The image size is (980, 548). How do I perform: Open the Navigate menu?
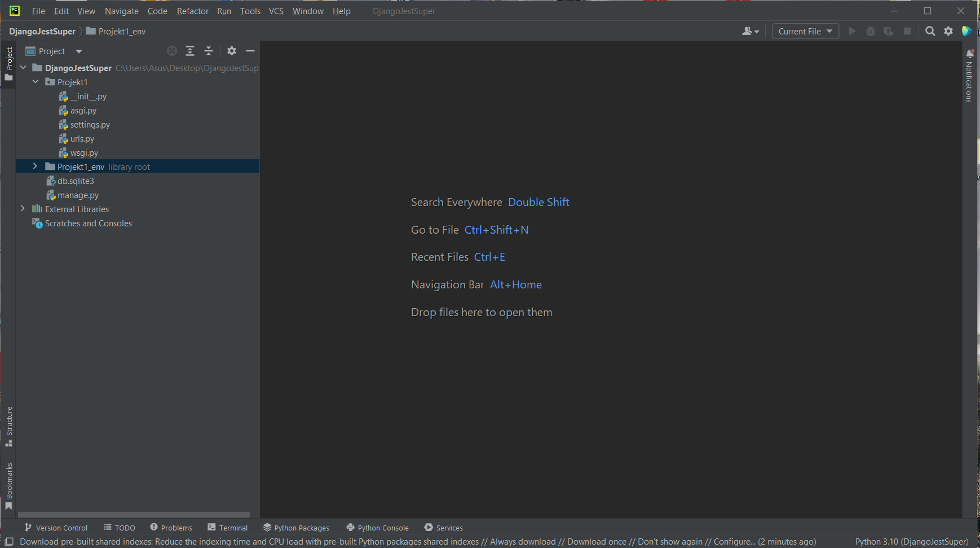click(x=121, y=11)
